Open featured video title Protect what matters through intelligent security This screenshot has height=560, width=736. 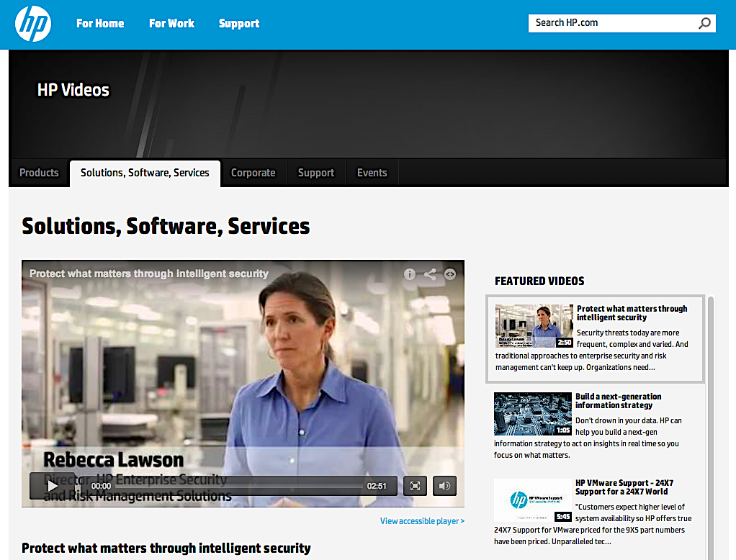(632, 313)
